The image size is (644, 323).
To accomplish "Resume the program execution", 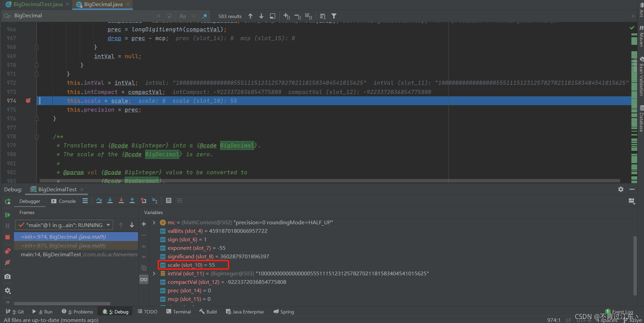I will [x=7, y=215].
